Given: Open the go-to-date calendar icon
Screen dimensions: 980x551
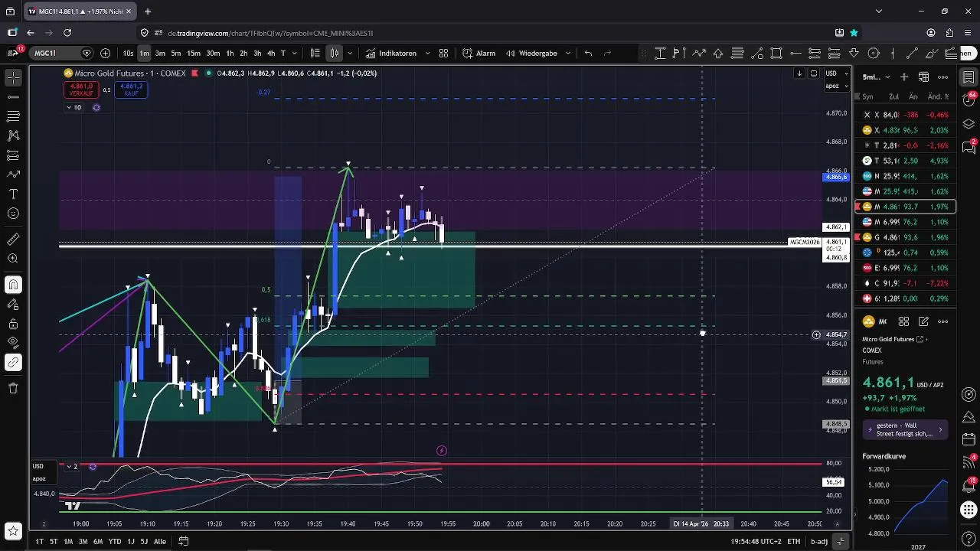Looking at the screenshot, I should (184, 542).
